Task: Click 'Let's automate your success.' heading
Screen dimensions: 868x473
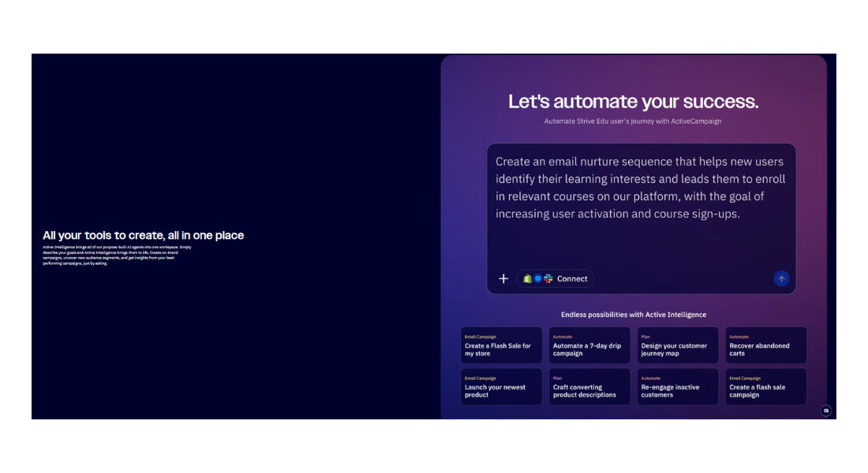Action: point(634,101)
